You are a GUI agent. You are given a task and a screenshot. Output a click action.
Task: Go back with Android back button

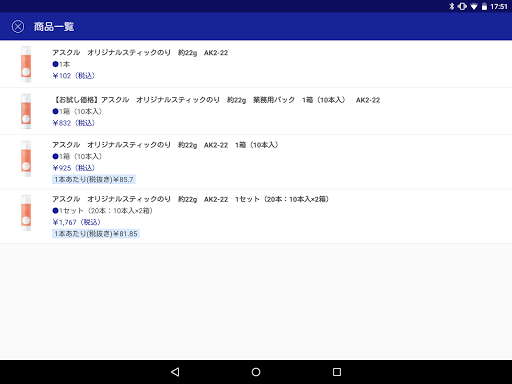175,372
